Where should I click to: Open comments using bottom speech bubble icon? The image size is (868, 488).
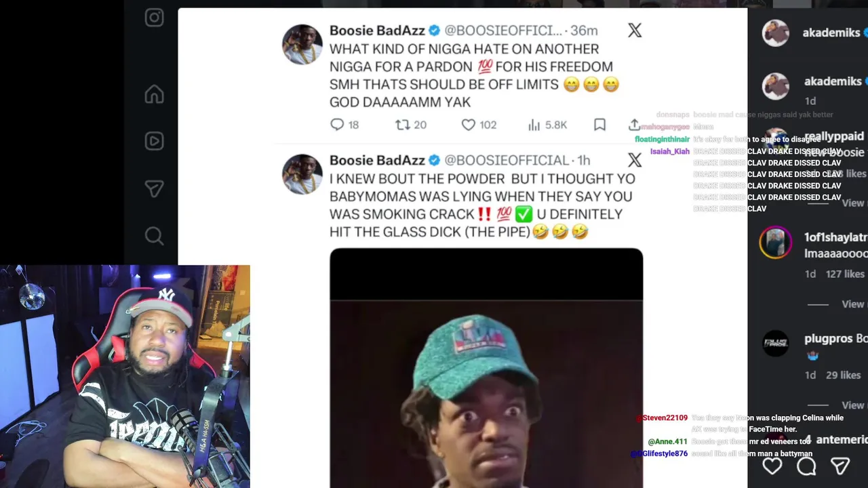tap(806, 466)
